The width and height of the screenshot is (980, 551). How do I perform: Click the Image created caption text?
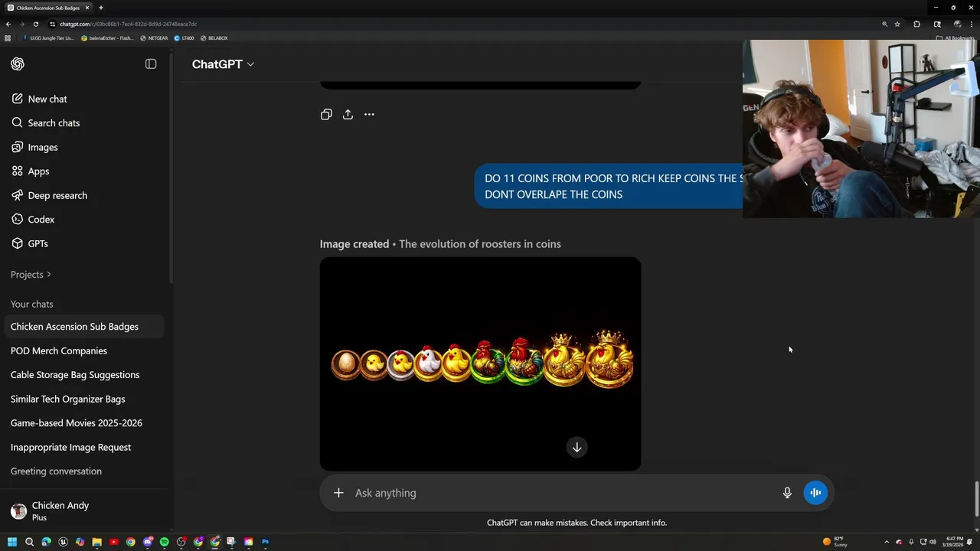tap(440, 244)
